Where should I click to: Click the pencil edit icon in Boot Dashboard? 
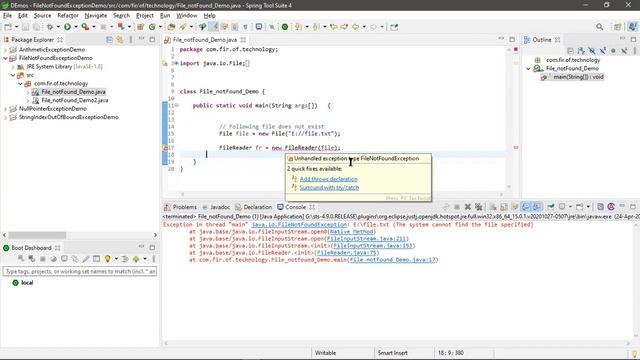point(85,259)
